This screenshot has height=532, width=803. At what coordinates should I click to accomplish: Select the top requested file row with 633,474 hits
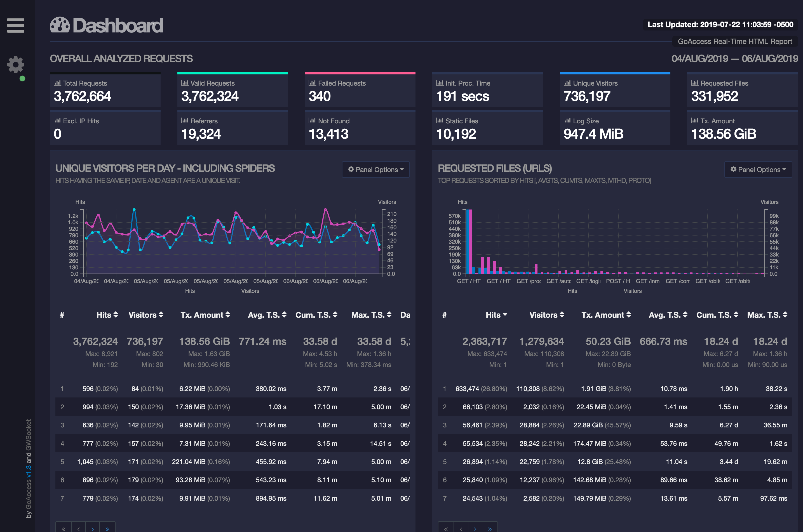[x=577, y=389]
